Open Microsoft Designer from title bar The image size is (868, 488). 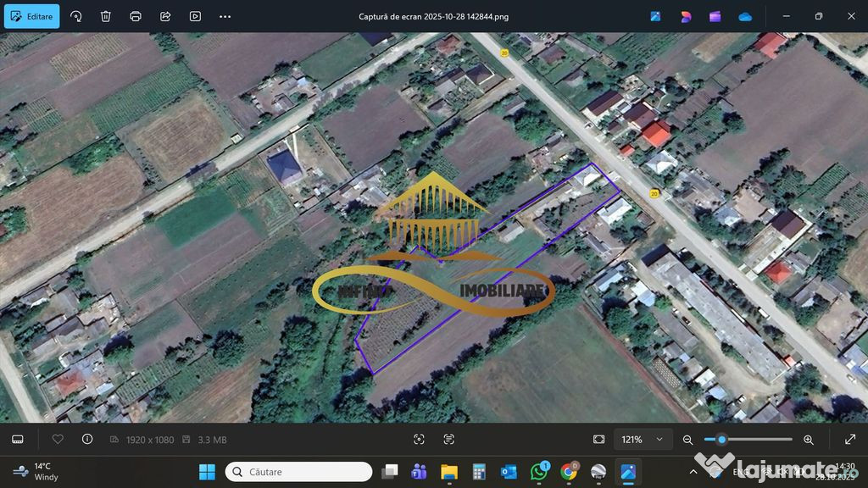click(x=686, y=16)
